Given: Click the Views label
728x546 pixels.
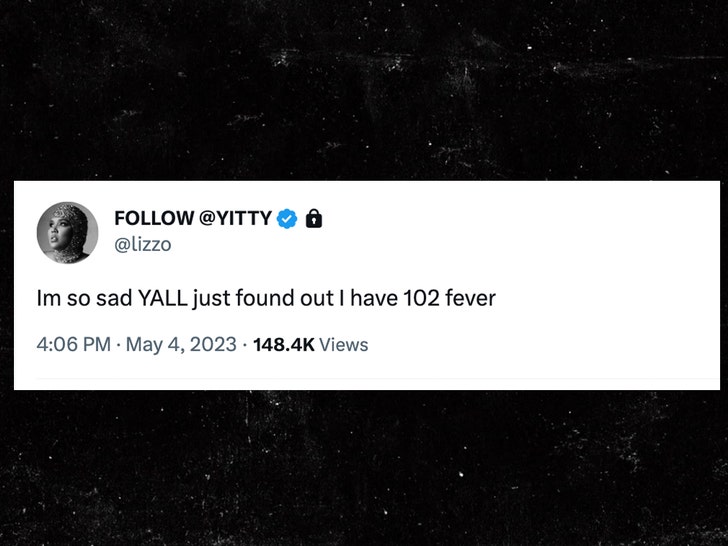Looking at the screenshot, I should pyautogui.click(x=344, y=345).
